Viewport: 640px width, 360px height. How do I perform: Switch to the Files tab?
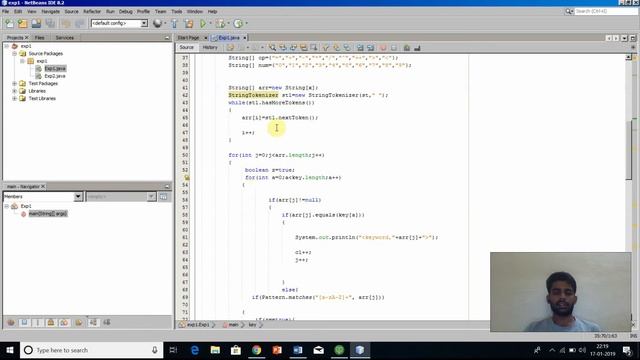[40, 38]
